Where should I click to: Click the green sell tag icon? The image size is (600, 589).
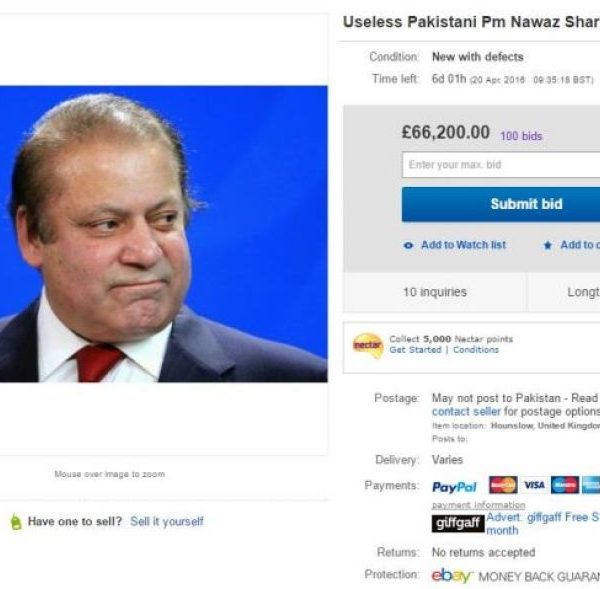click(16, 522)
